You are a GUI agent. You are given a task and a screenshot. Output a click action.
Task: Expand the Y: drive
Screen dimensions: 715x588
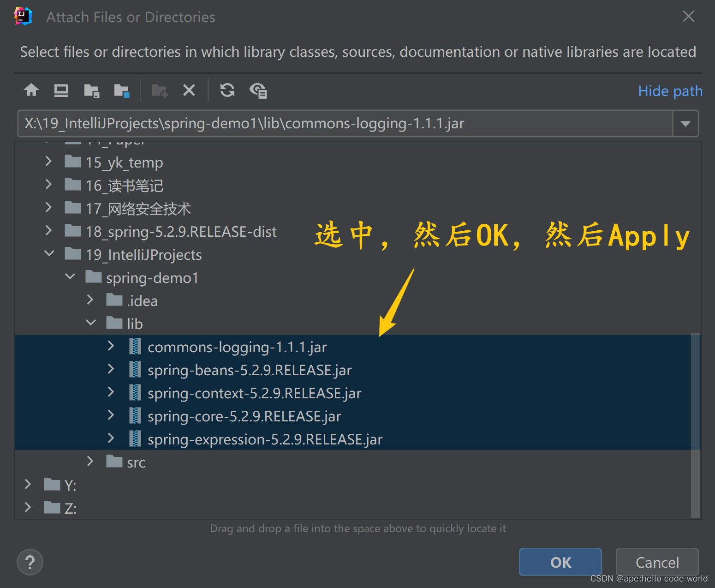click(28, 485)
